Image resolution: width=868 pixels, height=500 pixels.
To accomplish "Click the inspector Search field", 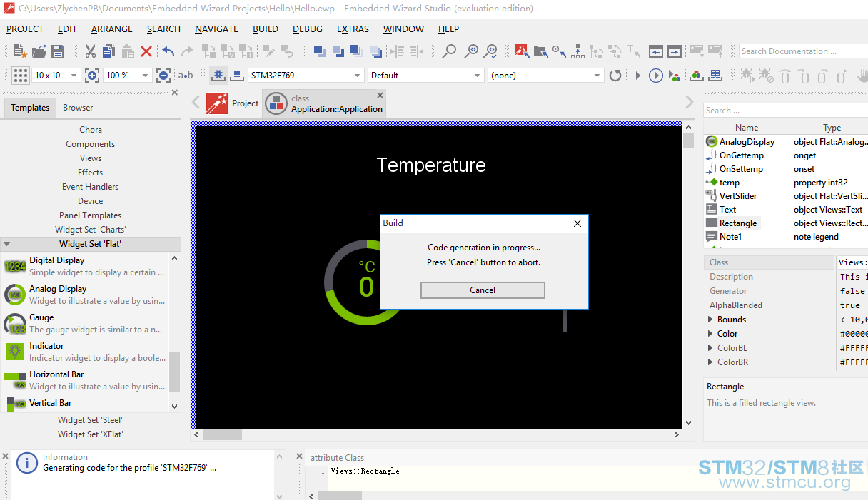I will (x=785, y=111).
